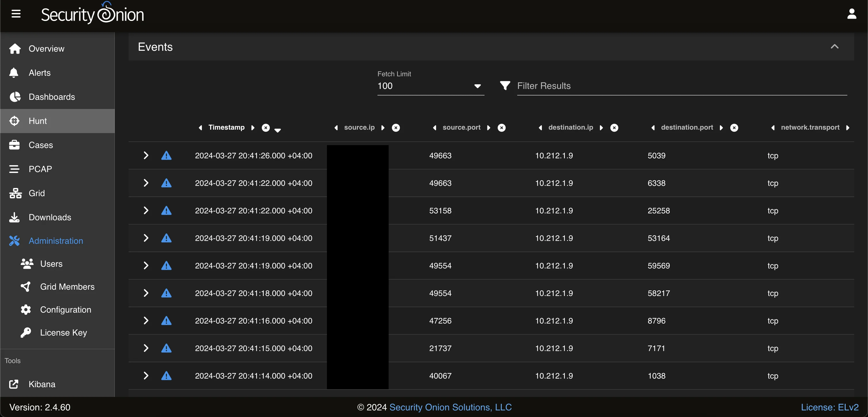
Task: Open Configuration under Administration
Action: [x=57, y=310]
